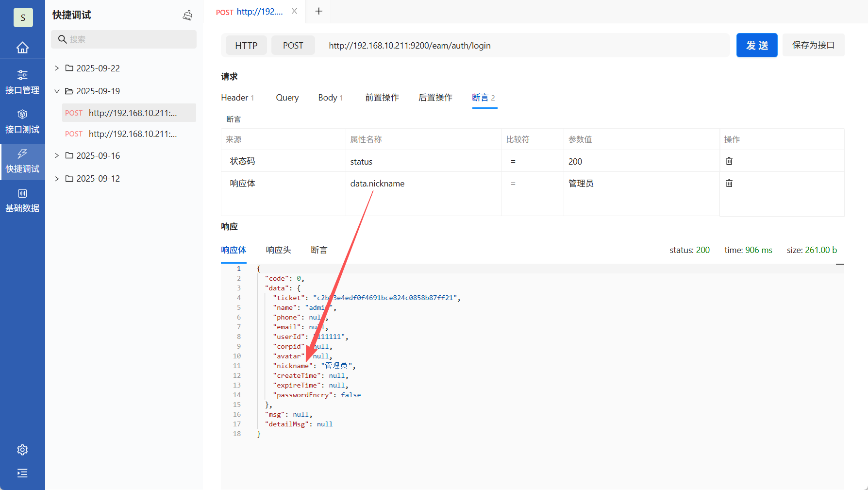Select the second POST request in 2025-09-19

[129, 134]
